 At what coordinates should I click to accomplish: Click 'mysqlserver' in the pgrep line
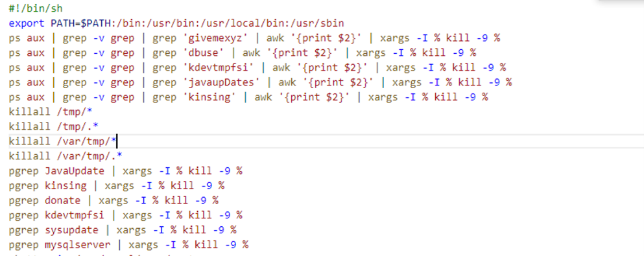point(78,245)
